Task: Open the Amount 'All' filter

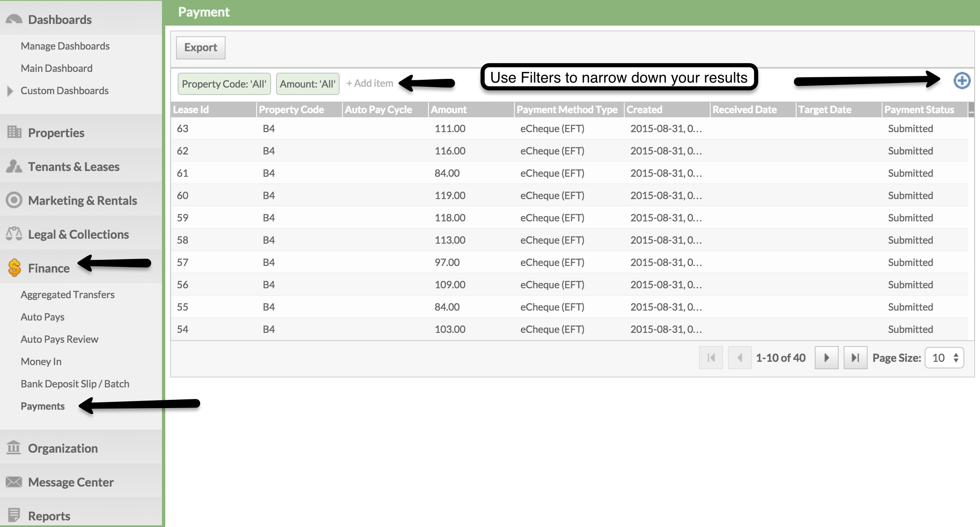Action: click(x=307, y=84)
